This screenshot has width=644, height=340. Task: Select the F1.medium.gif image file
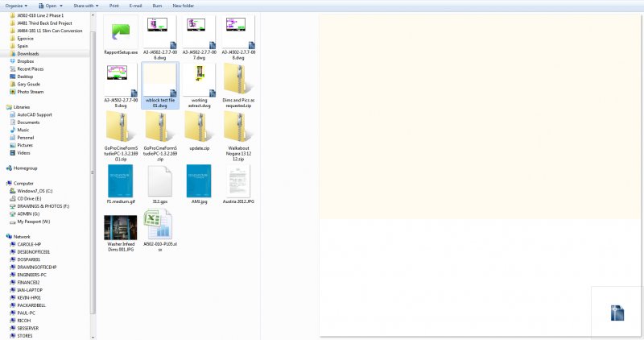(x=121, y=185)
